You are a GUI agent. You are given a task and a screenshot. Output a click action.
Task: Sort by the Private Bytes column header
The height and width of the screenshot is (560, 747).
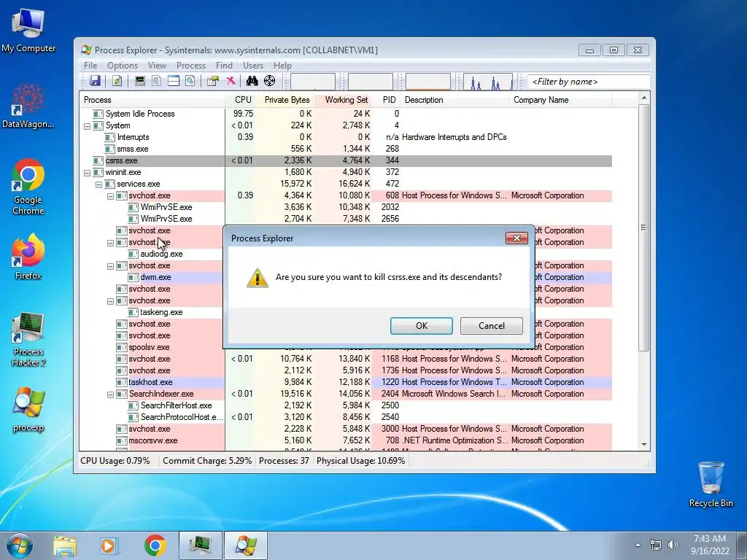coord(285,100)
